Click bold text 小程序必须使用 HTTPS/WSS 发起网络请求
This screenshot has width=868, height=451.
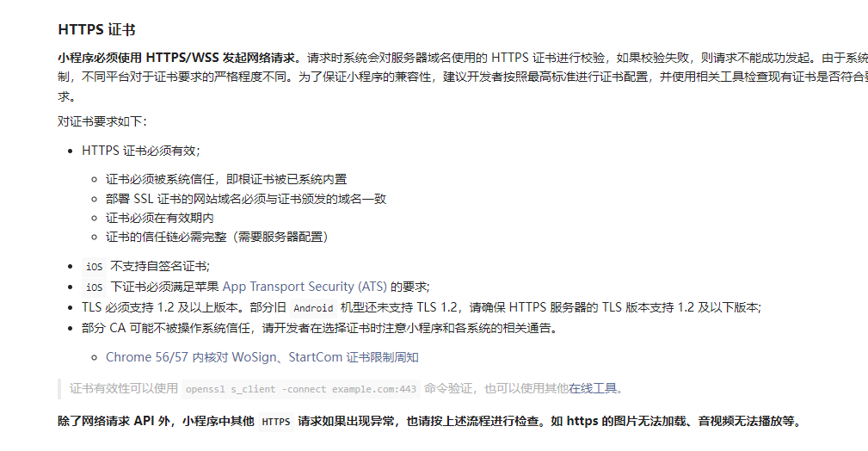coord(179,58)
